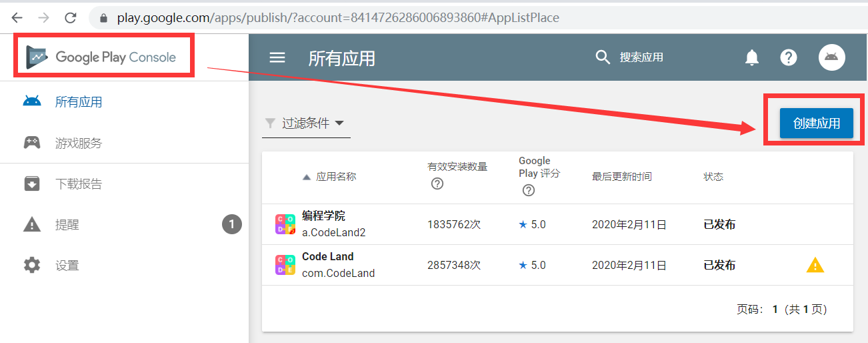
Task: Click the Android icon beside 所有应用
Action: 32,102
